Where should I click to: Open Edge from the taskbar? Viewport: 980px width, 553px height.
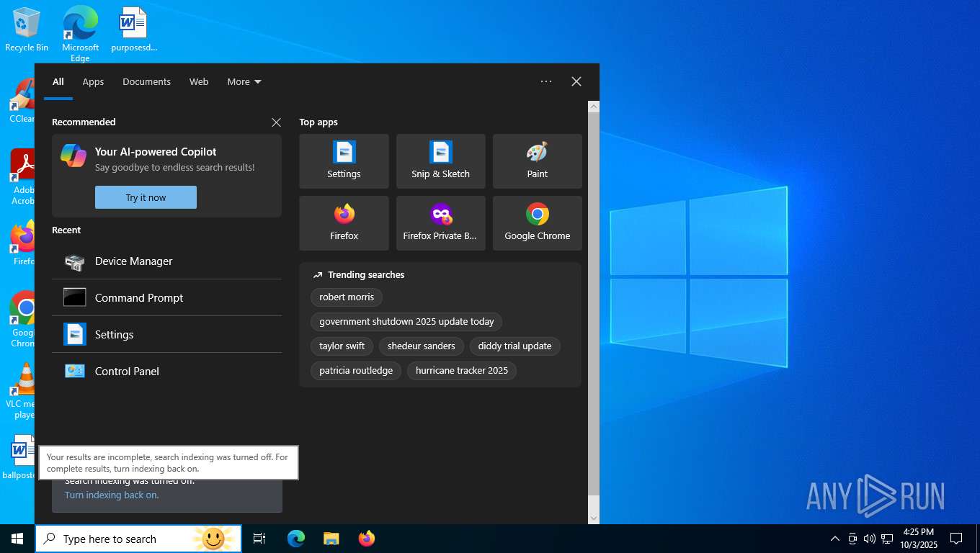(296, 539)
